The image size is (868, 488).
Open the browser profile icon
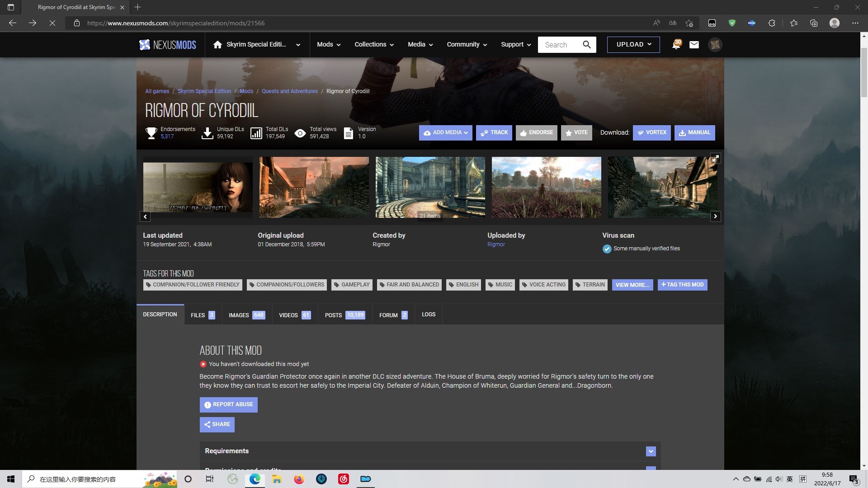(x=835, y=23)
